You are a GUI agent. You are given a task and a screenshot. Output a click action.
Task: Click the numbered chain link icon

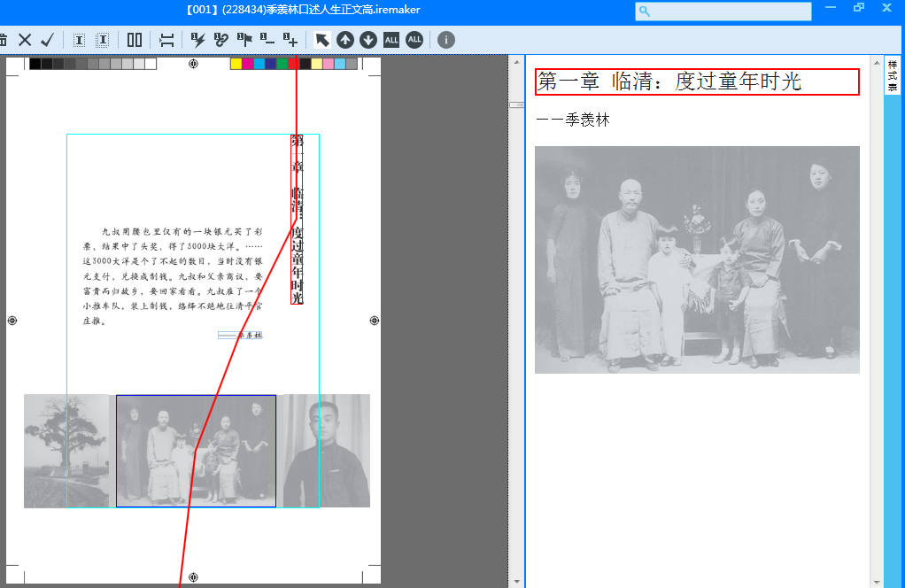tap(220, 40)
